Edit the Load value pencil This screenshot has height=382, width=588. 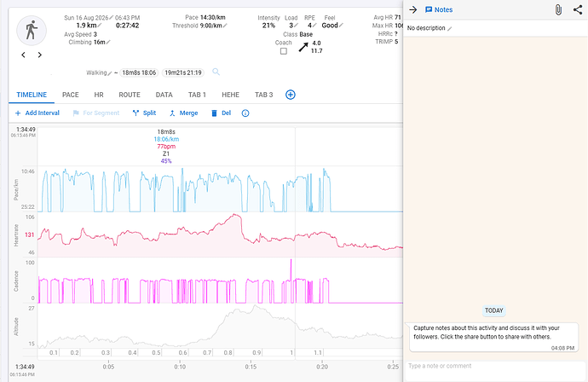click(x=296, y=26)
